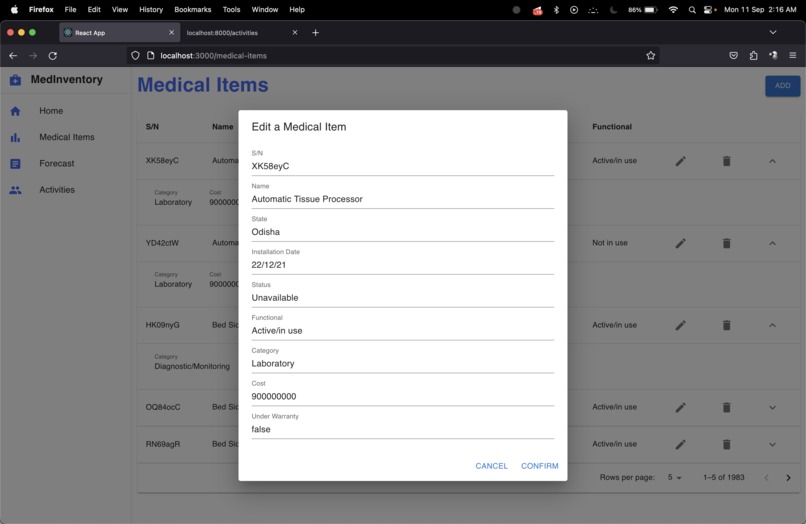This screenshot has width=806, height=524.
Task: Collapse the XK58eyC row details
Action: (772, 161)
